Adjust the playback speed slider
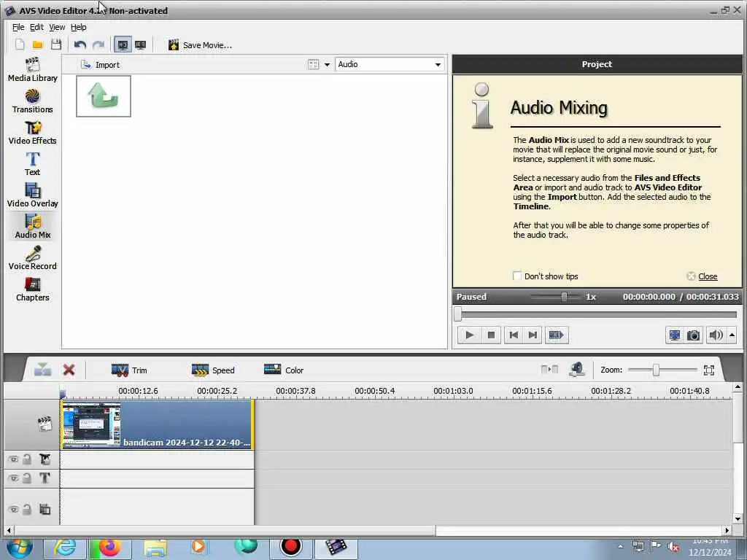This screenshot has width=747, height=560. (x=564, y=297)
